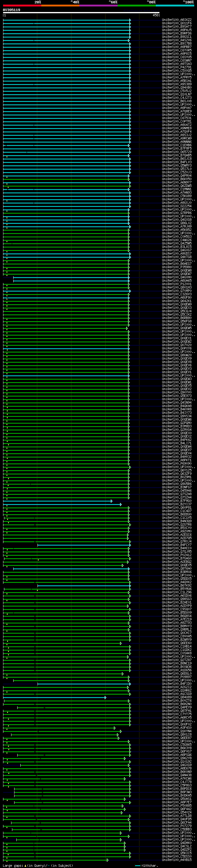The height and width of the screenshot is (868, 197).
Task: Select hit label UniRef100_B7FMG0
Action: point(177,501)
